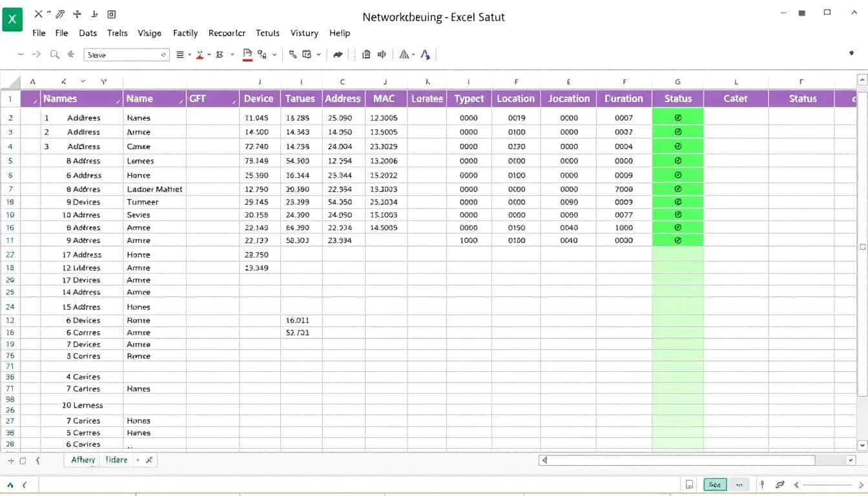Switch to the Afhery sheet tab
This screenshot has width=868, height=496.
click(x=83, y=460)
